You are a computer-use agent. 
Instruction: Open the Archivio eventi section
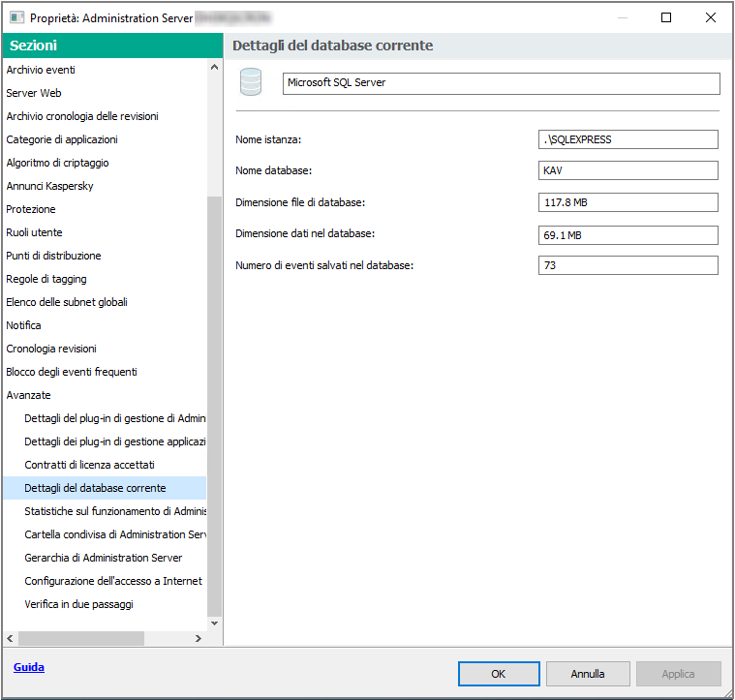click(x=41, y=70)
